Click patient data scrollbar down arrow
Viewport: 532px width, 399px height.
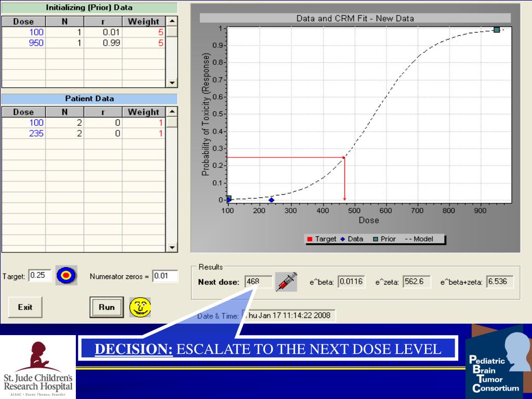172,247
